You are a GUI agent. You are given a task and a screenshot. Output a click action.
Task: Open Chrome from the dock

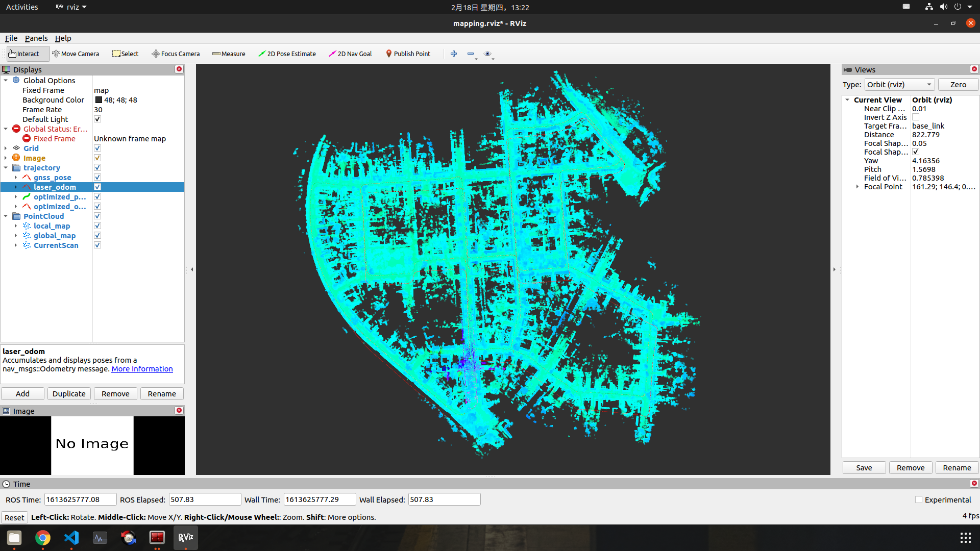click(x=43, y=538)
